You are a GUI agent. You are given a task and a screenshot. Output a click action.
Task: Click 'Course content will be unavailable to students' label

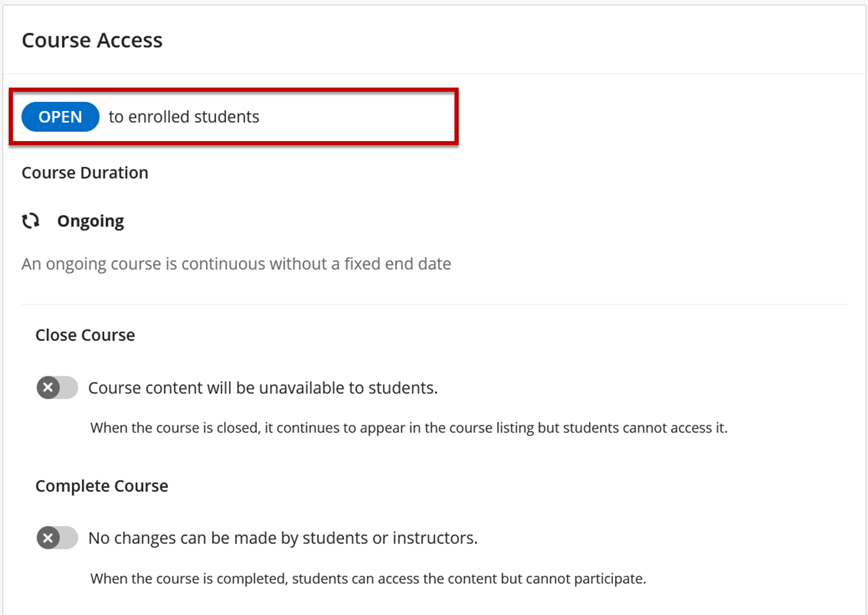[x=263, y=388]
